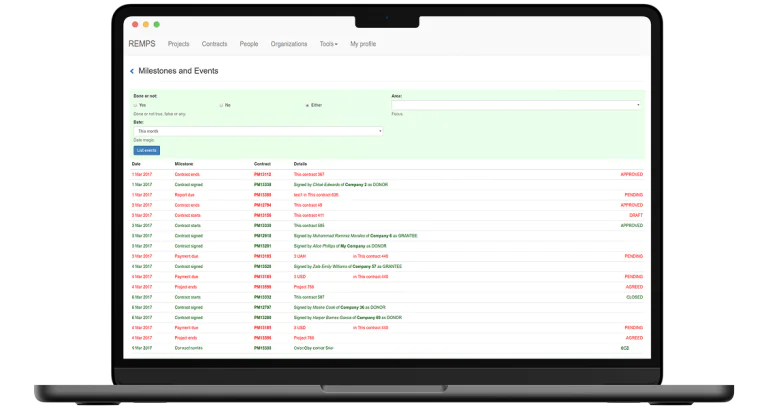Click 4 Mar 2017 date in Company 57 row
The width and height of the screenshot is (768, 409).
142,267
